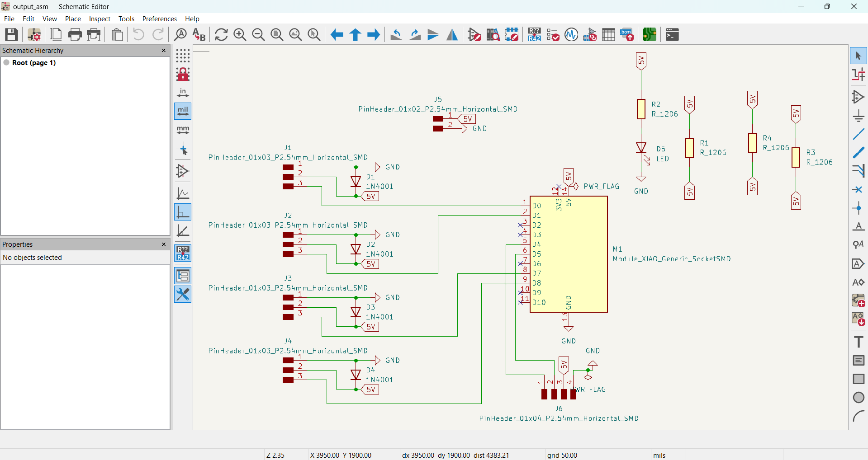Open the Simulator
This screenshot has height=460, width=868.
pos(571,34)
